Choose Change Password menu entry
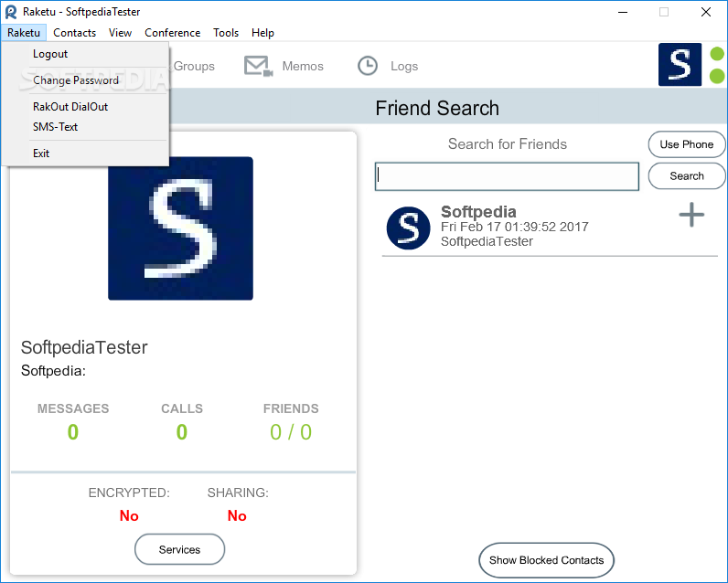728x583 pixels. point(85,80)
